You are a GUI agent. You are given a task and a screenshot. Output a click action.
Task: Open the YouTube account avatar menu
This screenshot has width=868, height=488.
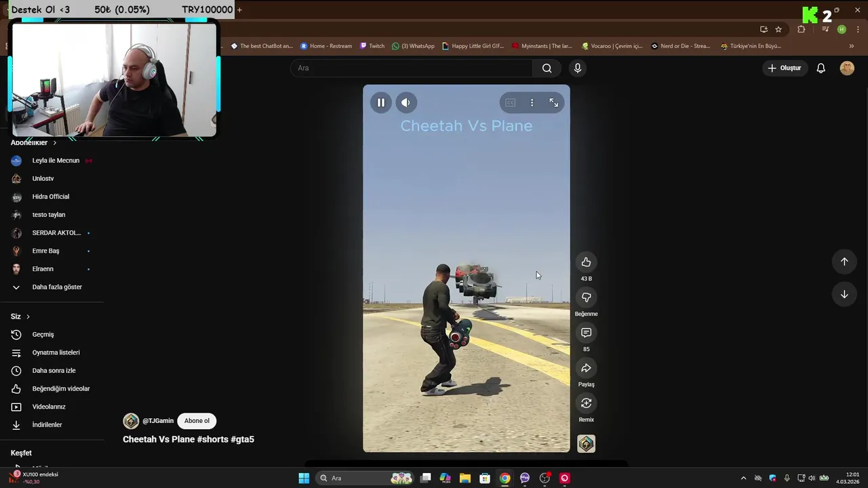[847, 68]
